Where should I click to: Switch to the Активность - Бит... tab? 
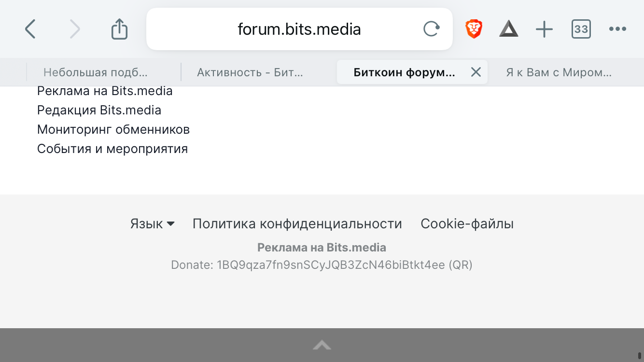pyautogui.click(x=250, y=72)
